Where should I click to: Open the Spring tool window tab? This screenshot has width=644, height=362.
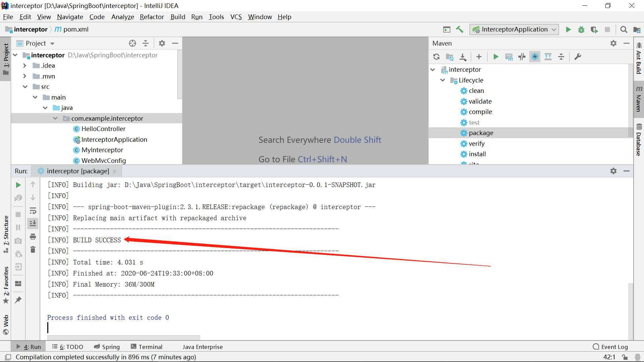point(107,347)
